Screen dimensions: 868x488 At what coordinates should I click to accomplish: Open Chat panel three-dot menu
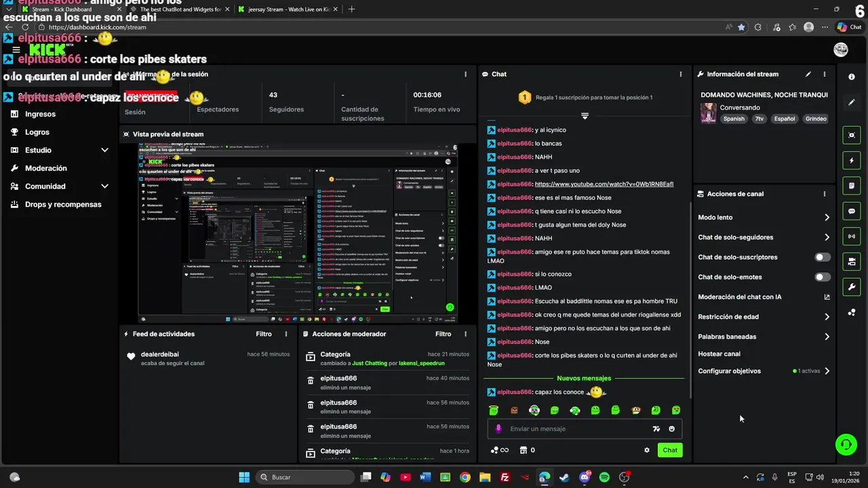681,74
